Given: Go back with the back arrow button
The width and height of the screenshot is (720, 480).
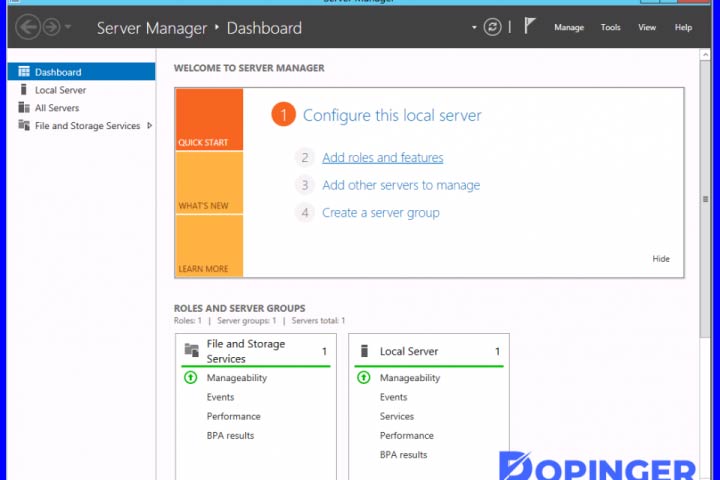Looking at the screenshot, I should click(28, 27).
